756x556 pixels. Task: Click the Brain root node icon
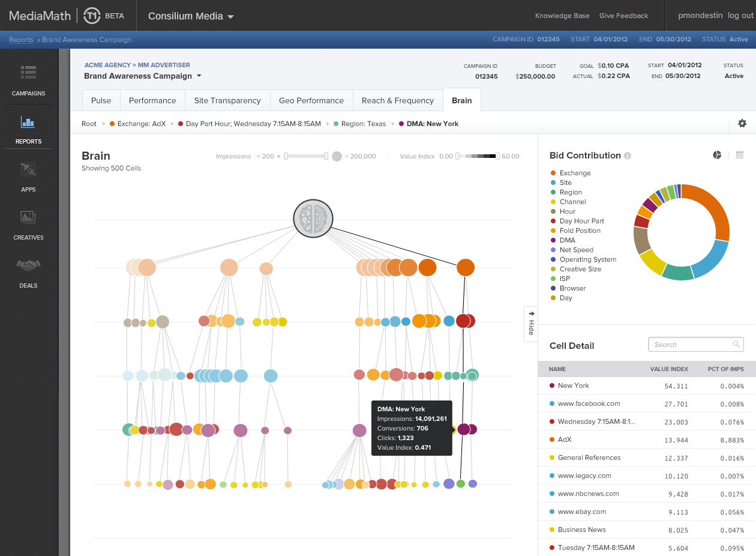coord(313,218)
